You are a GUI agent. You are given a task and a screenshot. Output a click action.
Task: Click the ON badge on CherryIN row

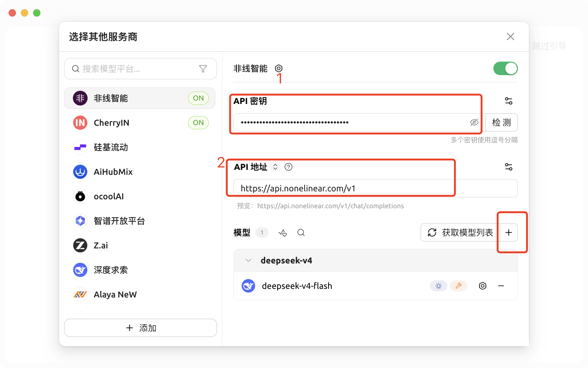tap(198, 123)
